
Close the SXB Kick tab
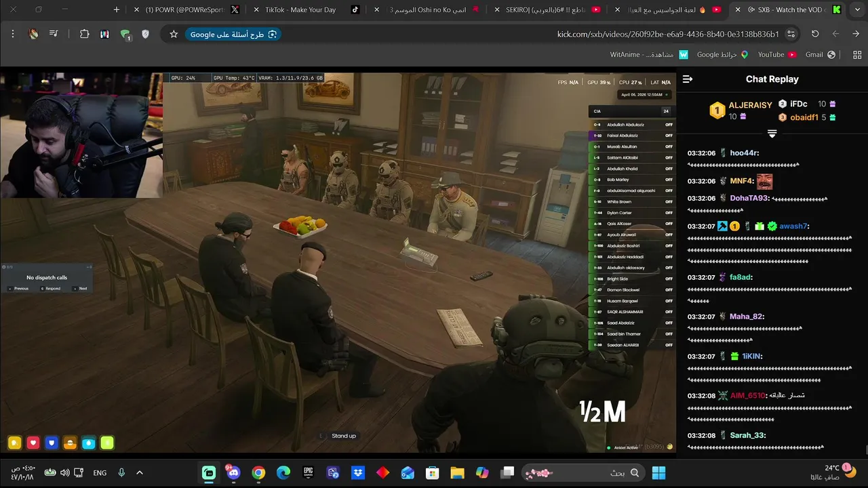[x=738, y=9]
